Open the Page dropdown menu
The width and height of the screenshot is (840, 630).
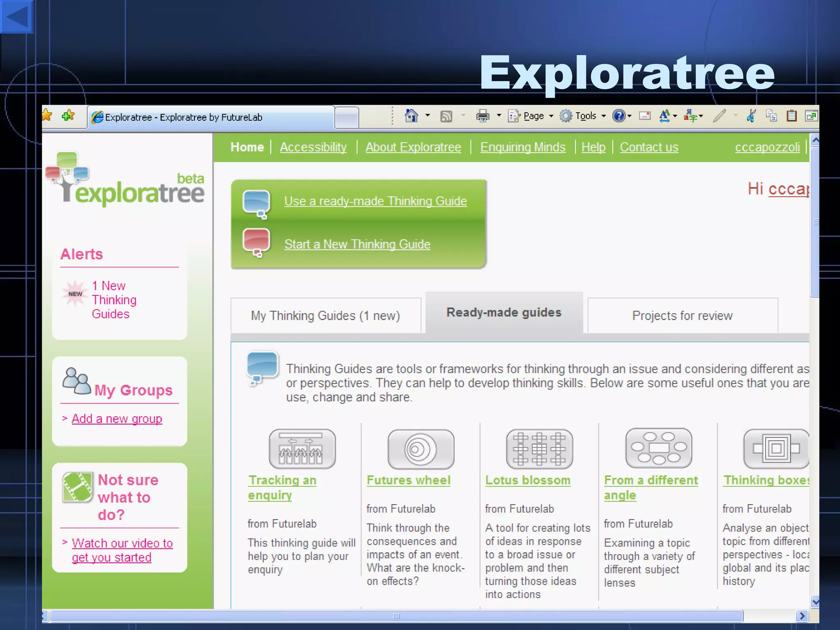[533, 116]
